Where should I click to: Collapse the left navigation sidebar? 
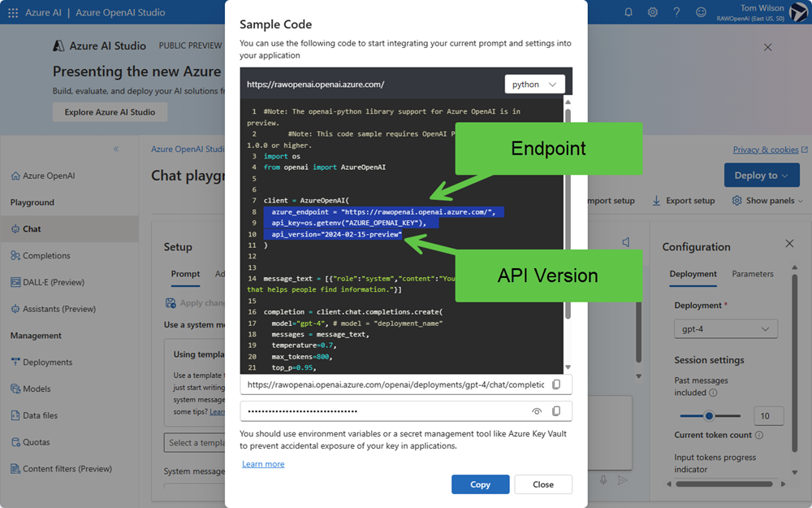pyautogui.click(x=116, y=149)
